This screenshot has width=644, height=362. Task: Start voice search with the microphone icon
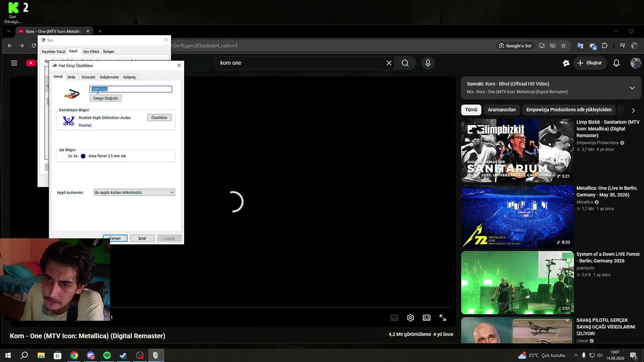point(428,63)
